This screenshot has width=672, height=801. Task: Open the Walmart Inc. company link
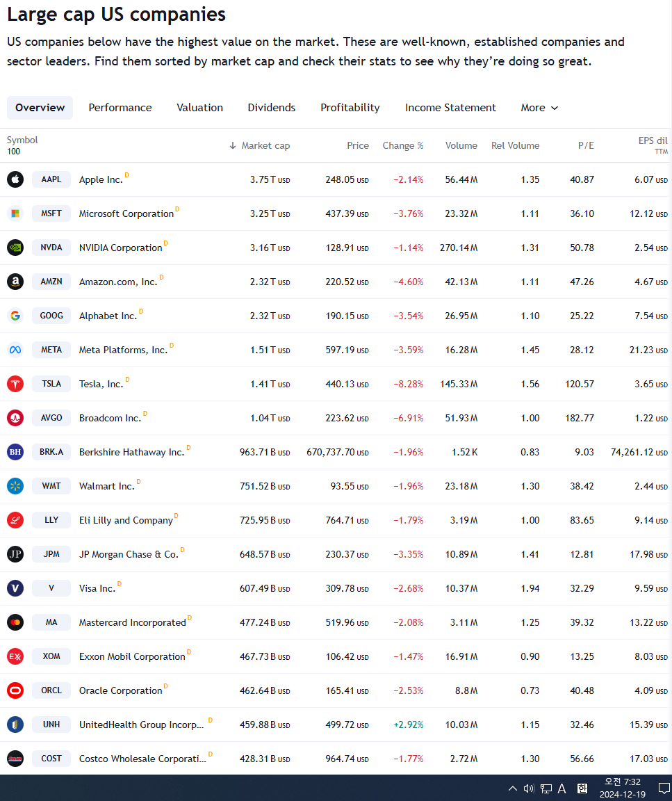(x=107, y=486)
